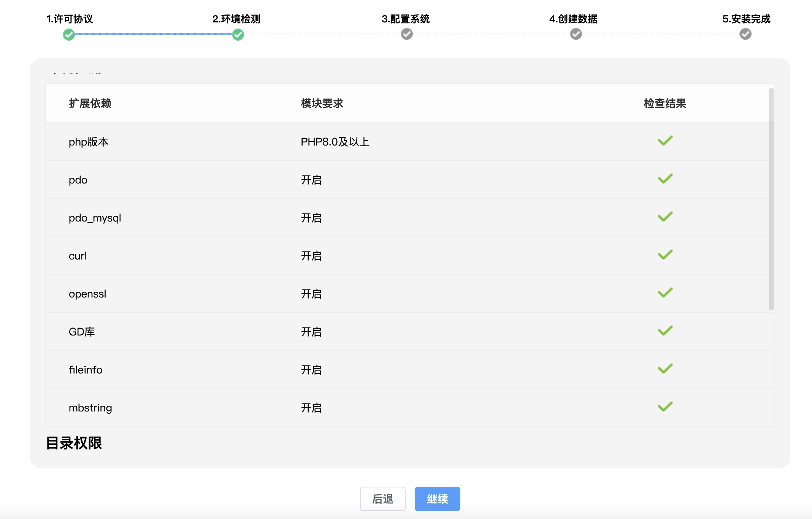Click the green checkmark for openssl row
The height and width of the screenshot is (519, 812).
pyautogui.click(x=665, y=293)
